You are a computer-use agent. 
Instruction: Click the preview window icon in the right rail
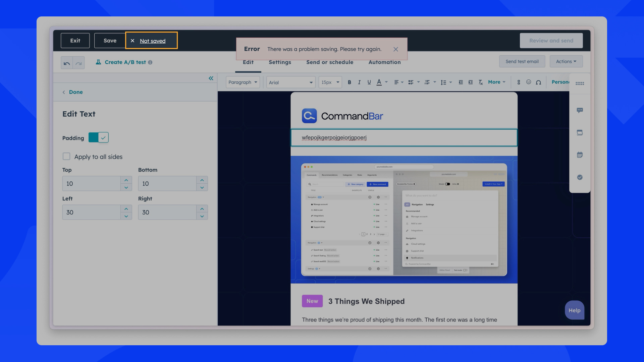(580, 133)
